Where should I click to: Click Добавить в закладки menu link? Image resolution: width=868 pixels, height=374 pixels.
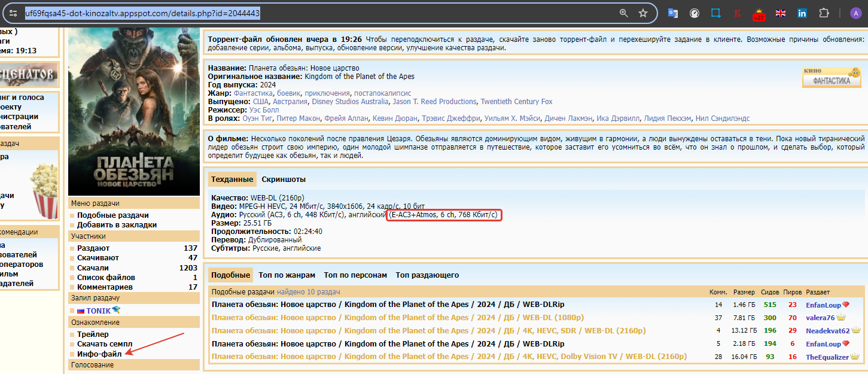117,225
